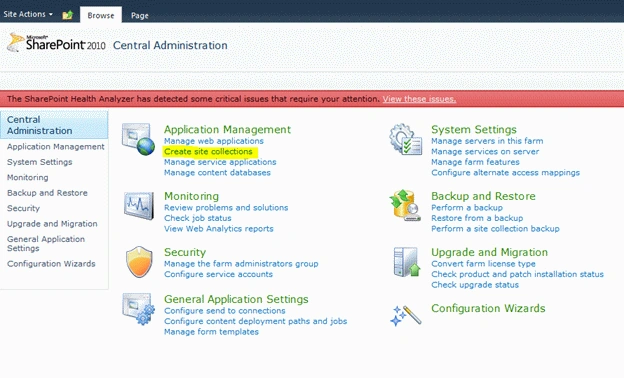
Task: Click Perform a backup link
Action: [467, 208]
